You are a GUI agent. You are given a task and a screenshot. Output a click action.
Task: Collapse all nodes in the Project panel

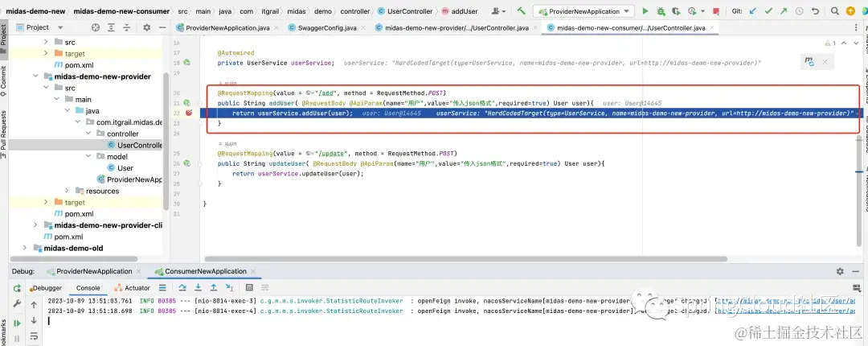coord(128,27)
